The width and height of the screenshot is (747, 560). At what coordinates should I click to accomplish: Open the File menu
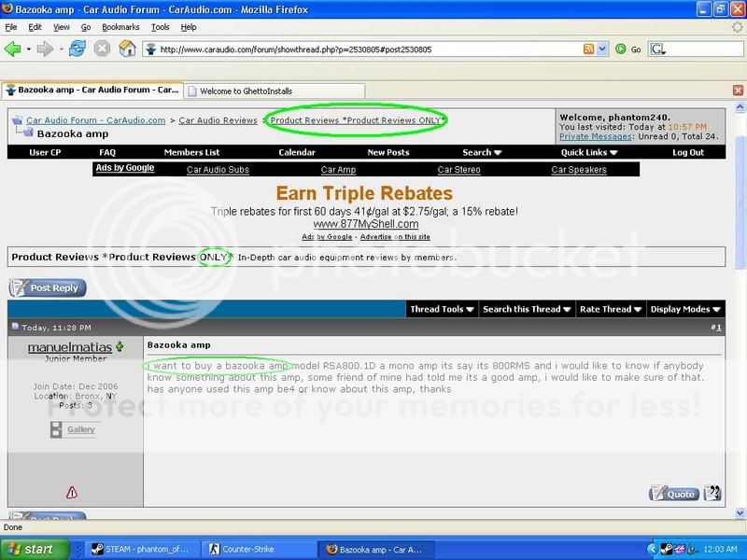click(x=11, y=27)
